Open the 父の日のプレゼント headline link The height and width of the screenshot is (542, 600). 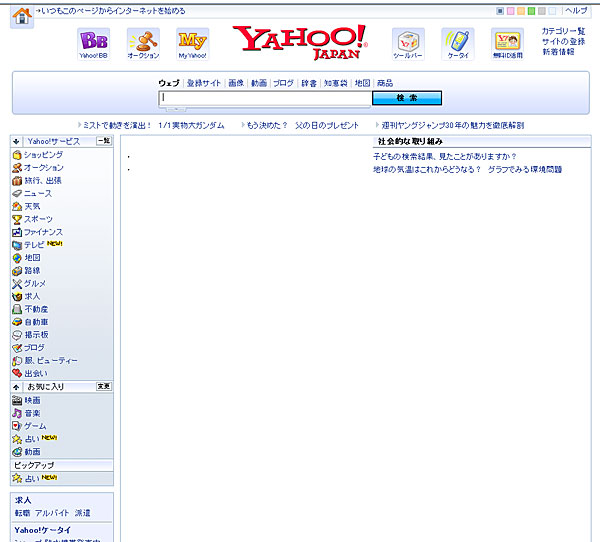pyautogui.click(x=327, y=126)
